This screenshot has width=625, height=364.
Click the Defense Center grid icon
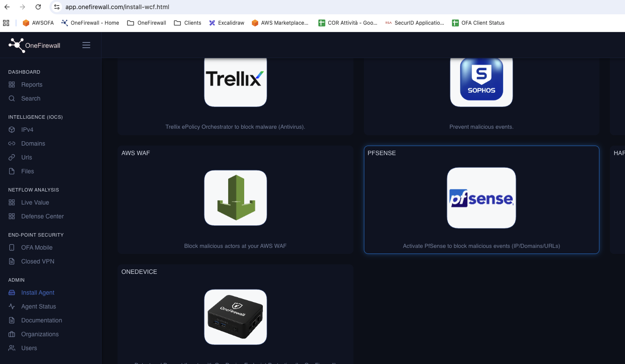(x=12, y=216)
